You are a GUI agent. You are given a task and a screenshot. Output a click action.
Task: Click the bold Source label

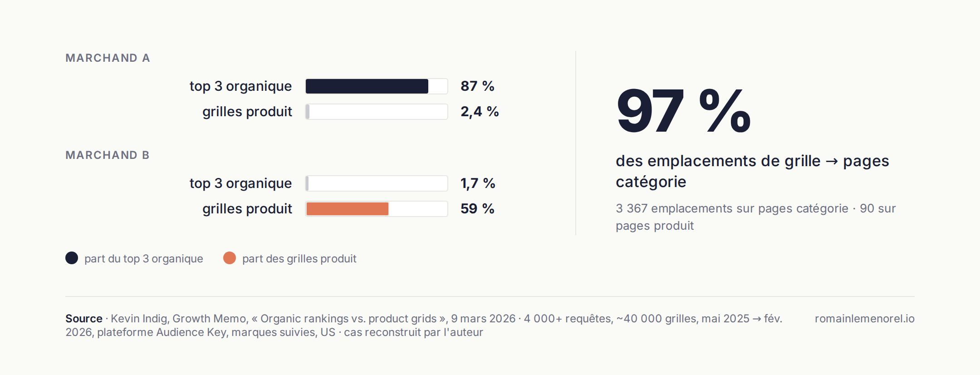point(84,319)
